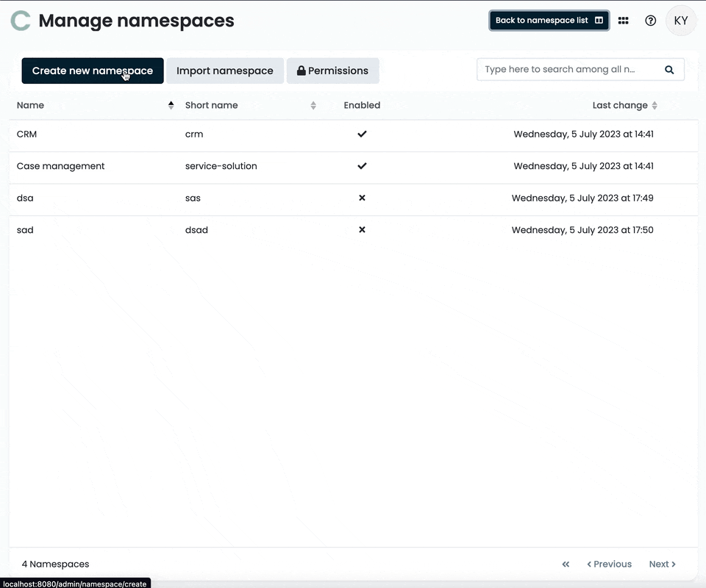Open the app grid menu

pyautogui.click(x=623, y=21)
